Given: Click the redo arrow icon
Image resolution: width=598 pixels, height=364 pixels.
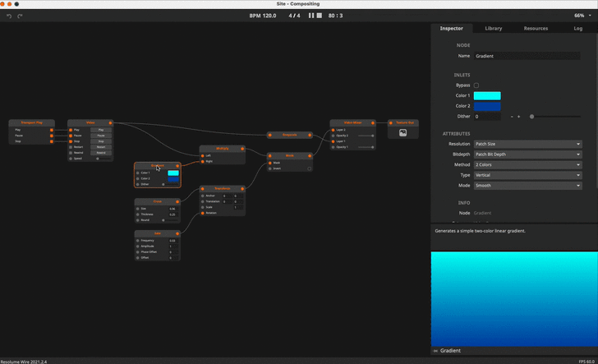Looking at the screenshot, I should point(20,16).
